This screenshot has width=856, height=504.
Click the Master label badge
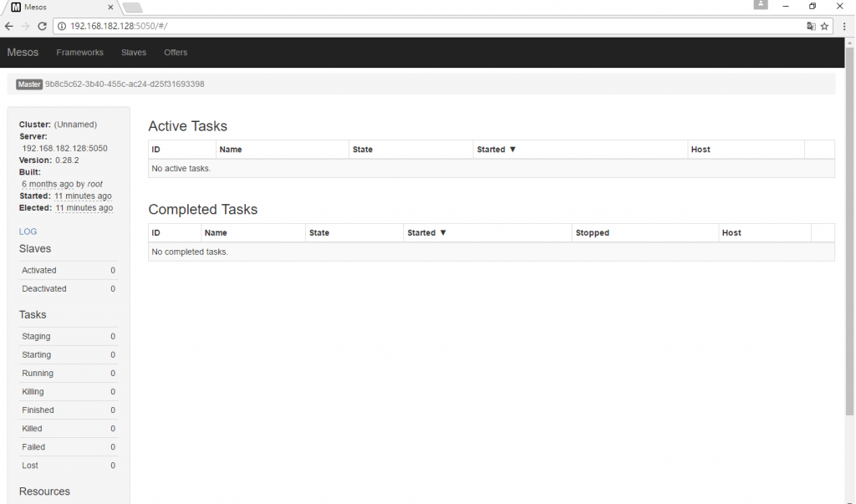tap(29, 84)
